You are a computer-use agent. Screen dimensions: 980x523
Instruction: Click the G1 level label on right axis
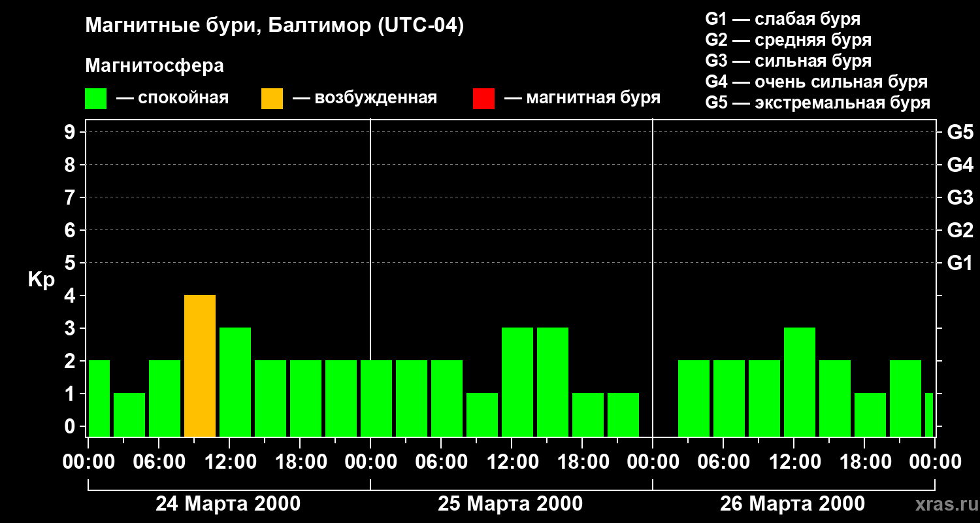(960, 263)
